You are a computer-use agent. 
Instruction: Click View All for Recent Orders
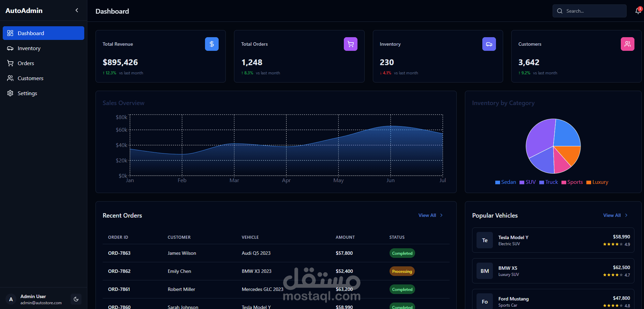[427, 215]
